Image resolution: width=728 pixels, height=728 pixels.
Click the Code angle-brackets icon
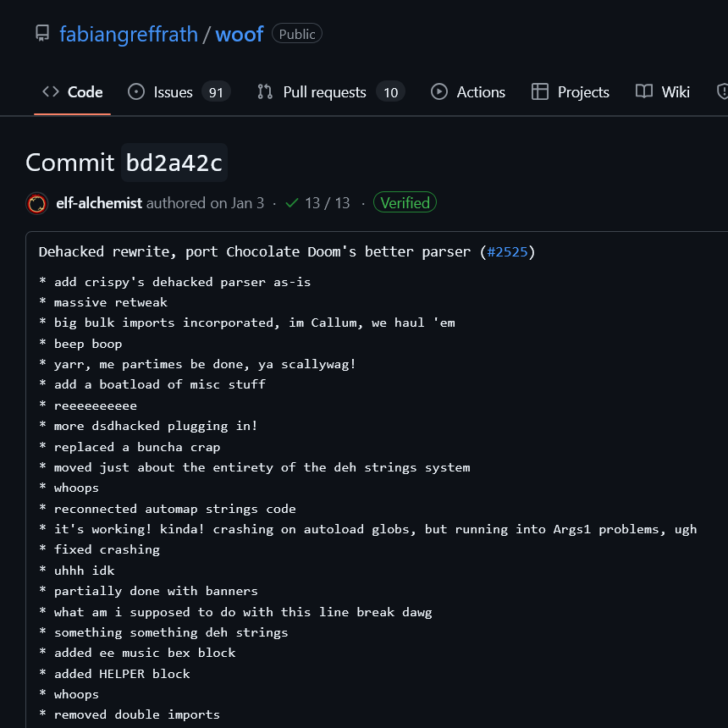pos(51,91)
